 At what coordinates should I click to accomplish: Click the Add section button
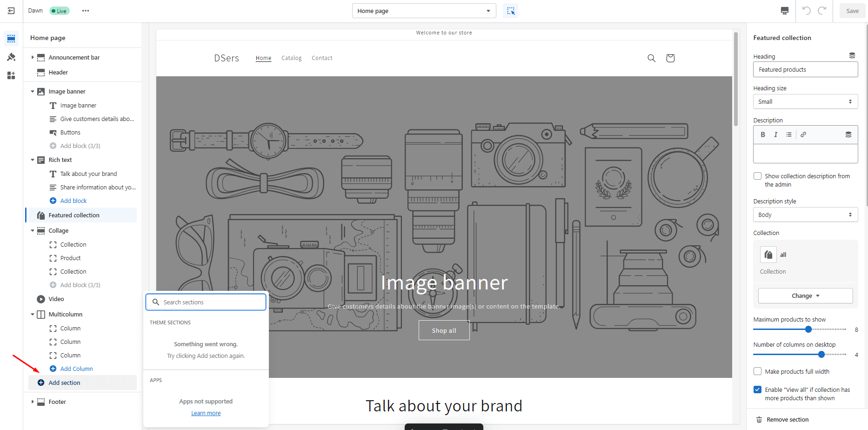[83, 383]
